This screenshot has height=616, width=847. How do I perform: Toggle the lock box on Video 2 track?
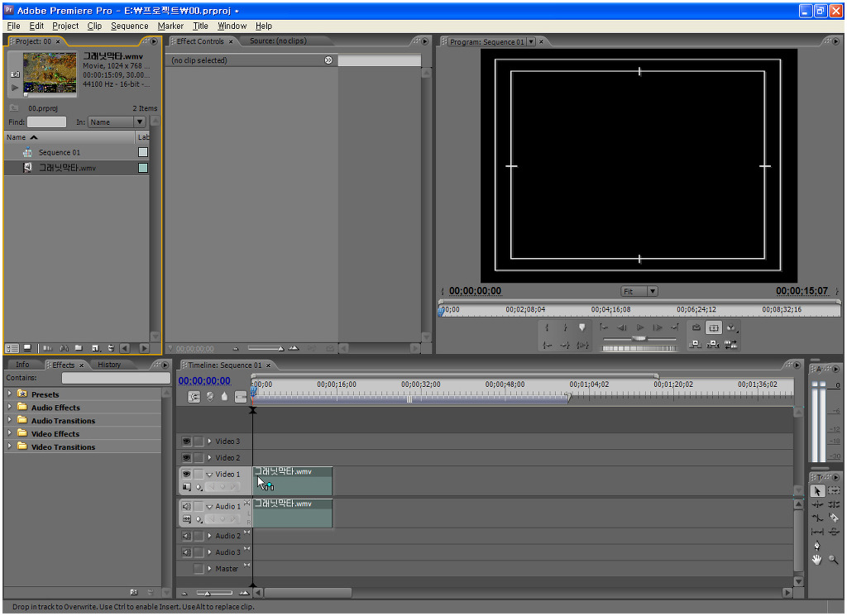199,458
